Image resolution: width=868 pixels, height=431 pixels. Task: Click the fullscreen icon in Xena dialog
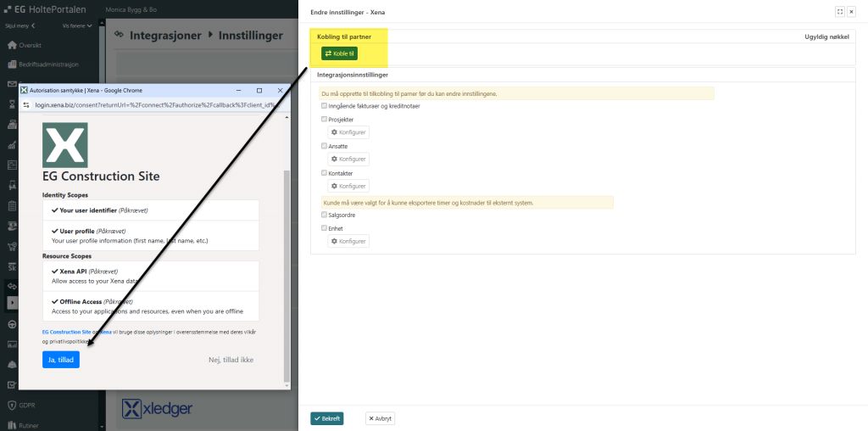coord(839,12)
